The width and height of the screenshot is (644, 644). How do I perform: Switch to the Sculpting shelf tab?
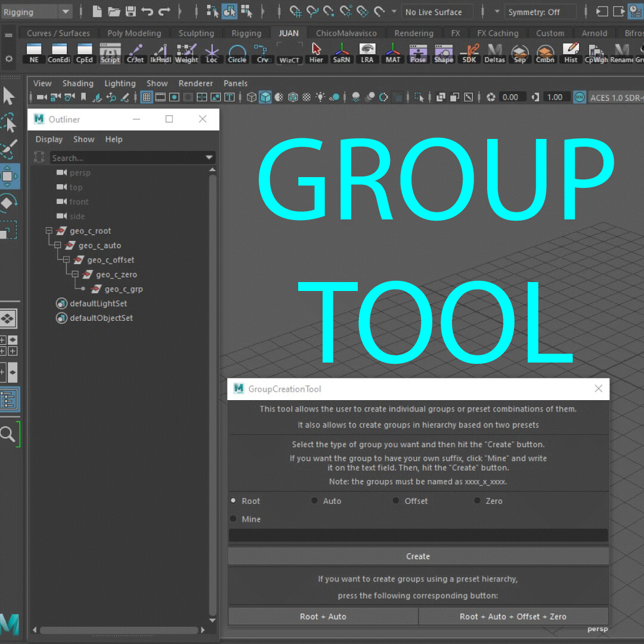coord(196,33)
